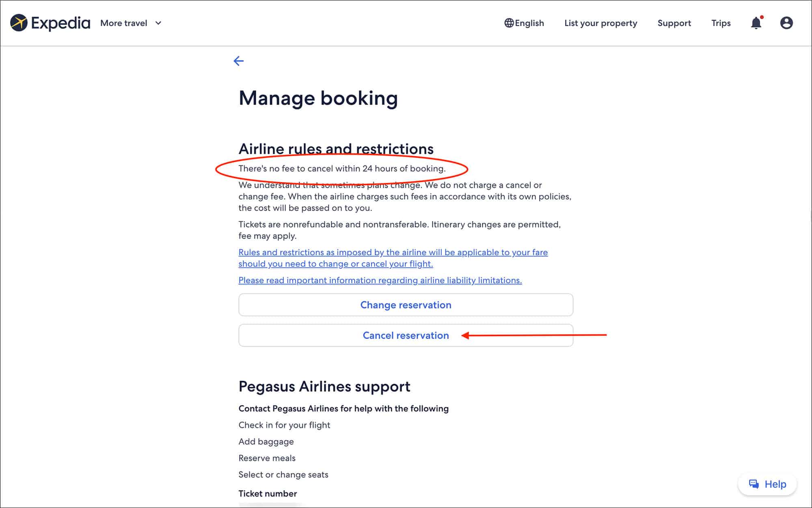Click the Cancel reservation button

[x=406, y=335]
